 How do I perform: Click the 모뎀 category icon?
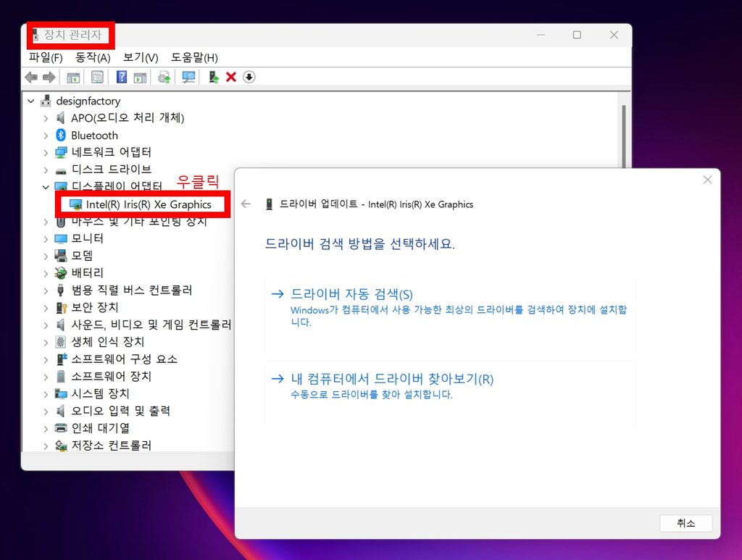point(61,256)
